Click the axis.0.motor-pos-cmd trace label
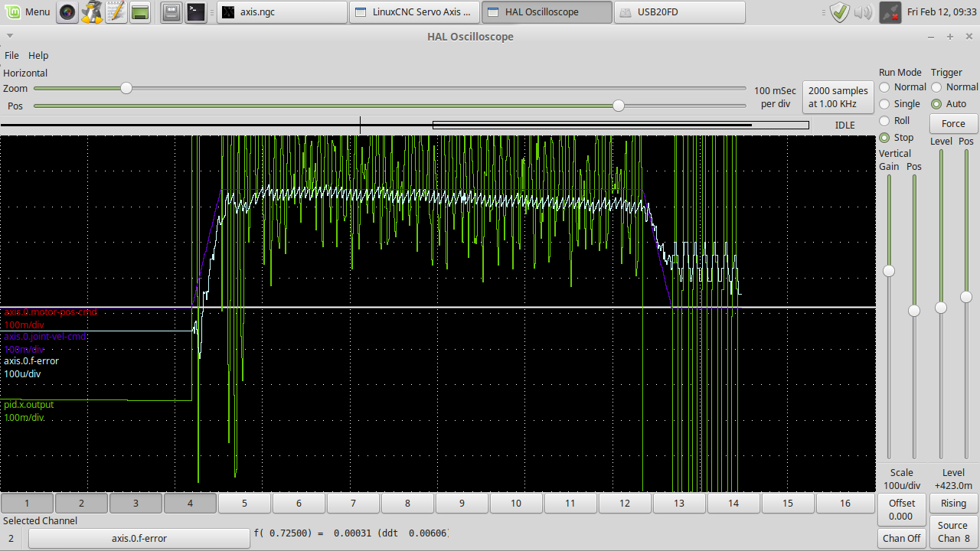980x551 pixels. [x=51, y=312]
